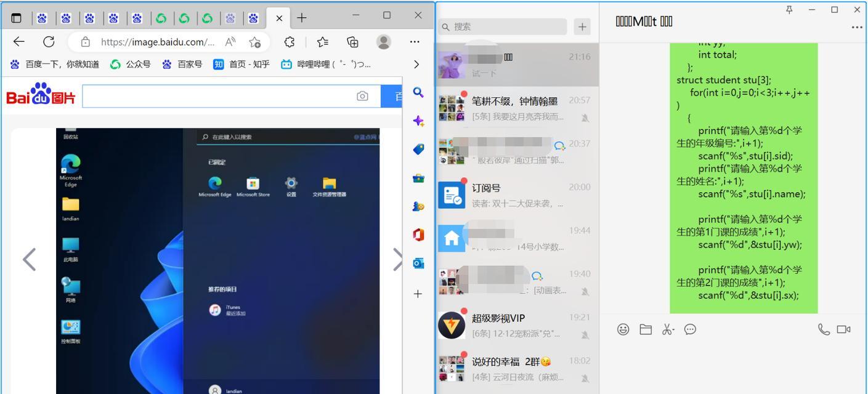Image resolution: width=868 pixels, height=394 pixels.
Task: Expand the favorites bar overflow chevron
Action: tap(416, 64)
